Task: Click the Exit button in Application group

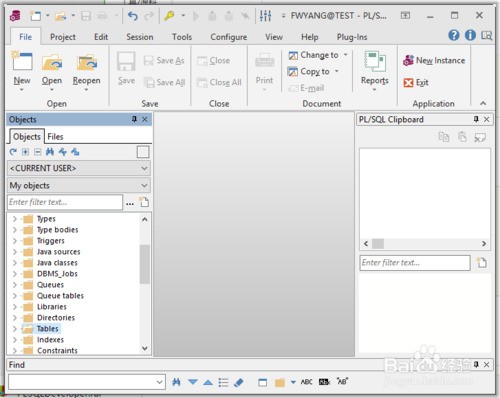Action: tap(416, 82)
